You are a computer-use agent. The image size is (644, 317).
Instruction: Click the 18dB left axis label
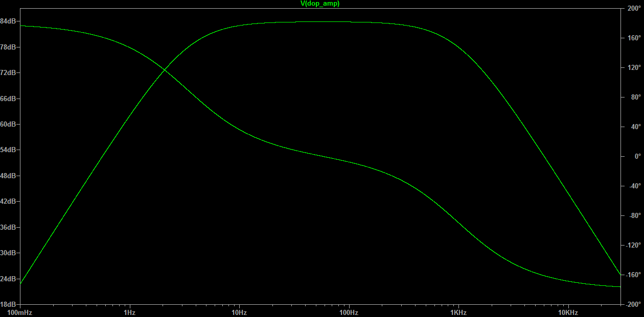(x=8, y=304)
